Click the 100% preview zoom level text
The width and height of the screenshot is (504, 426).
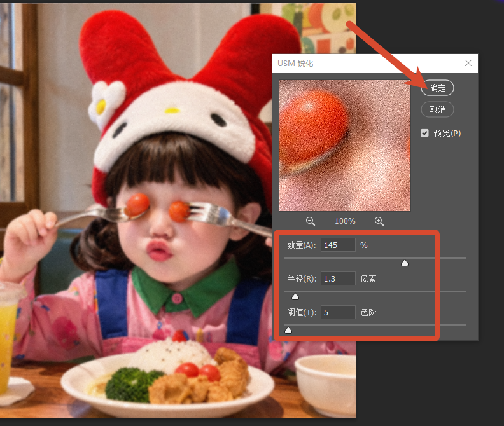click(345, 221)
